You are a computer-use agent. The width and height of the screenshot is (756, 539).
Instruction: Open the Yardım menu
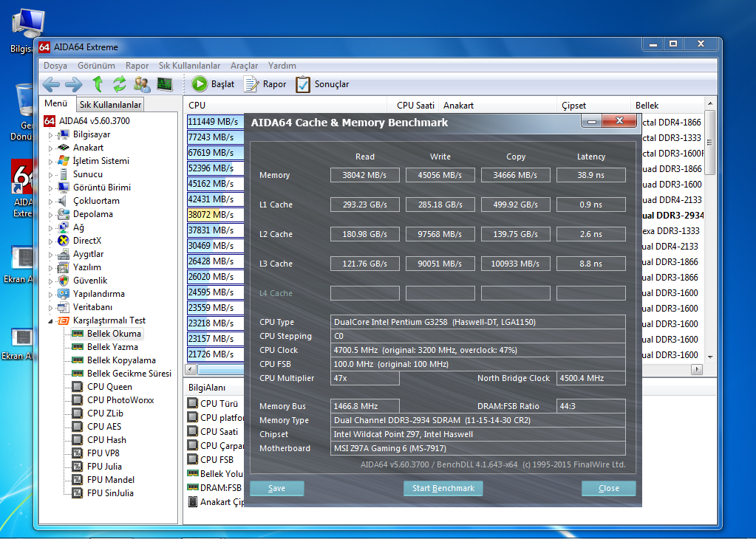pos(282,66)
